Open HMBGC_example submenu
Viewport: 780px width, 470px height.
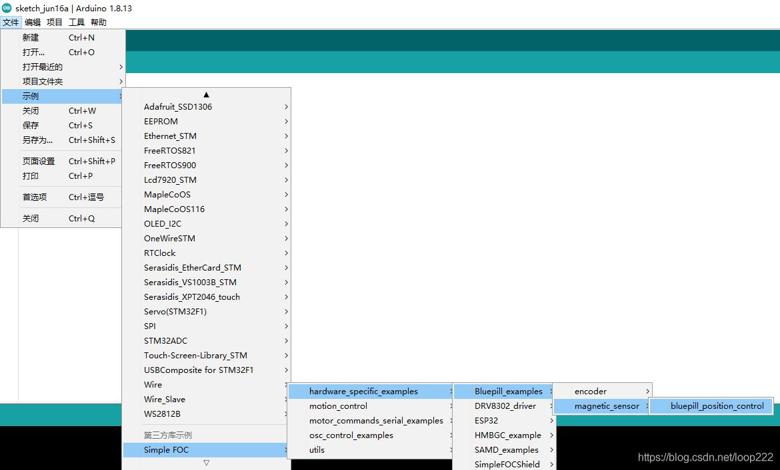pos(504,436)
